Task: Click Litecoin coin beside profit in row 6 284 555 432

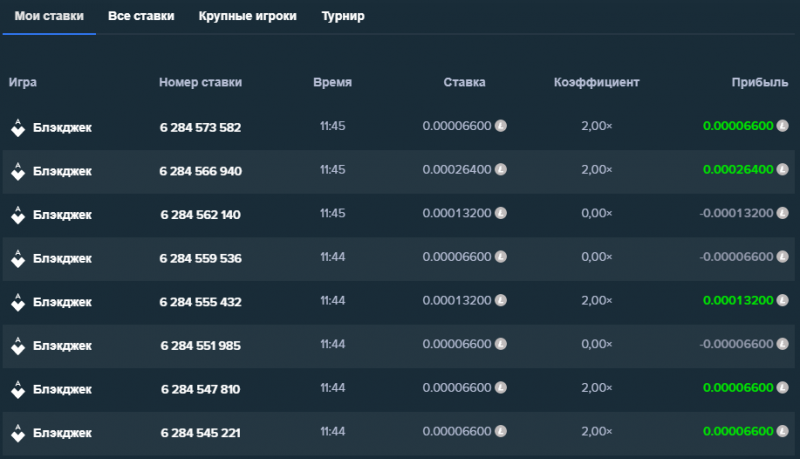Action: 783,300
